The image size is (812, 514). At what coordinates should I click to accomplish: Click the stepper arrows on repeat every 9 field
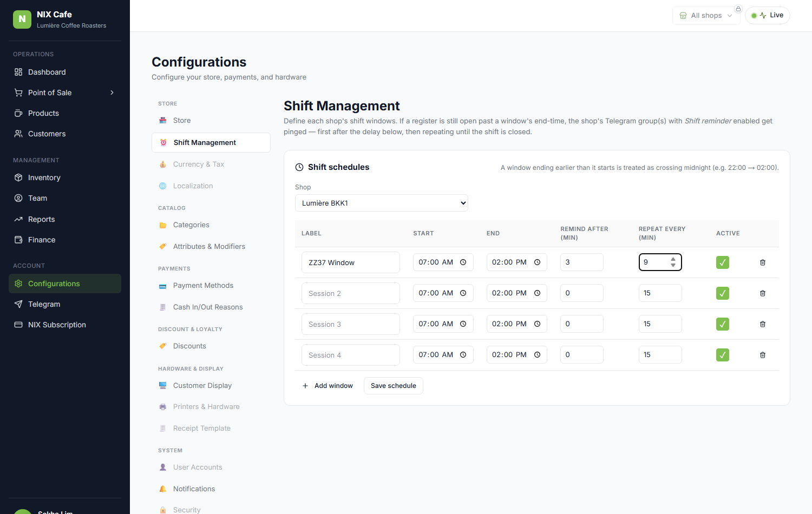pos(673,262)
